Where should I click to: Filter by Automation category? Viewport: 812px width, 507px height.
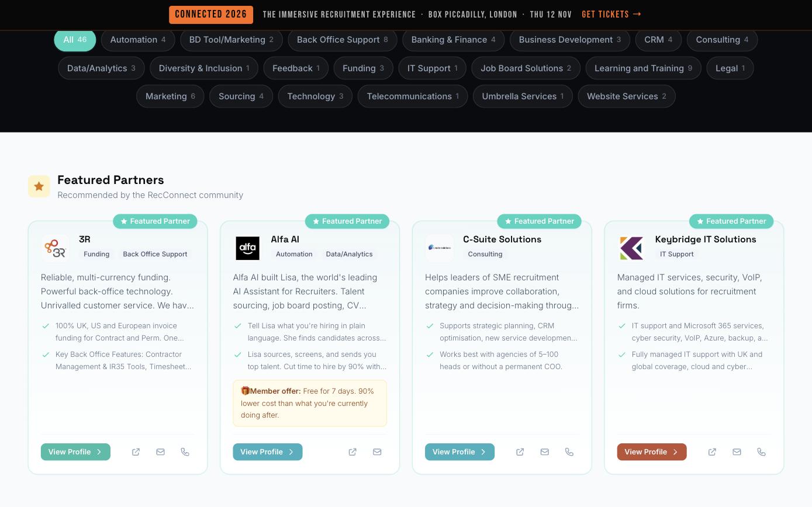138,40
